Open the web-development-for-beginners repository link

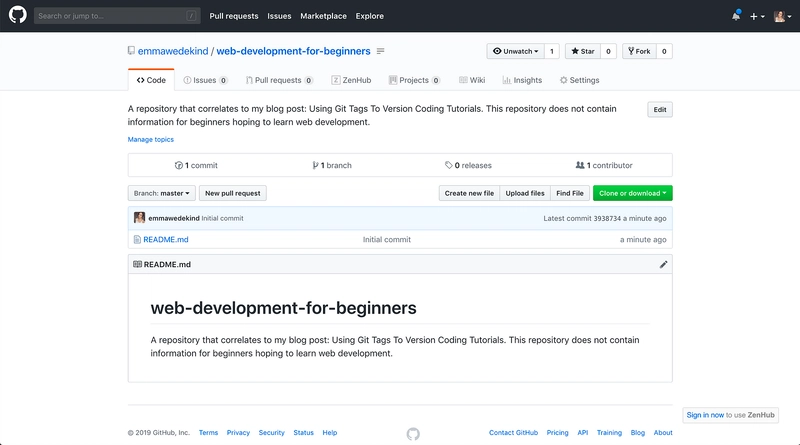(x=293, y=51)
